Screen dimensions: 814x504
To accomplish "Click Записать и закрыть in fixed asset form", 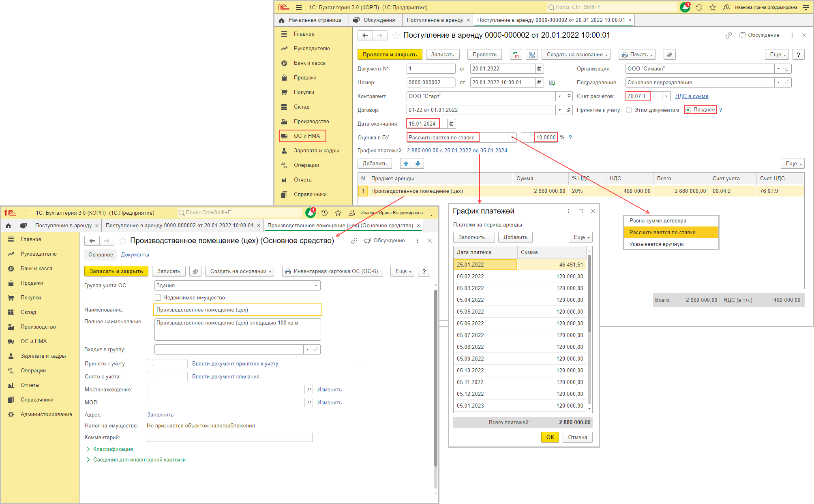I will [116, 271].
